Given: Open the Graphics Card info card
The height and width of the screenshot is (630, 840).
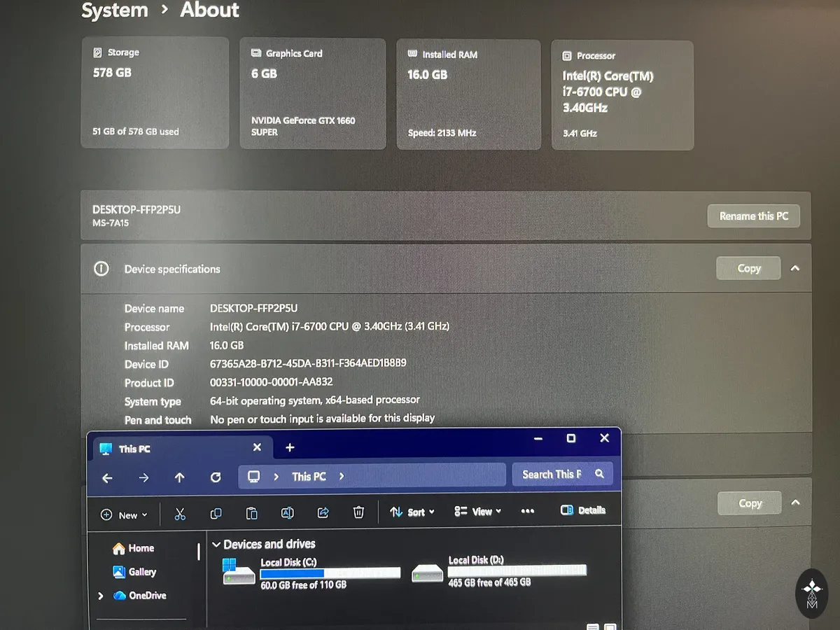Looking at the screenshot, I should [x=313, y=93].
